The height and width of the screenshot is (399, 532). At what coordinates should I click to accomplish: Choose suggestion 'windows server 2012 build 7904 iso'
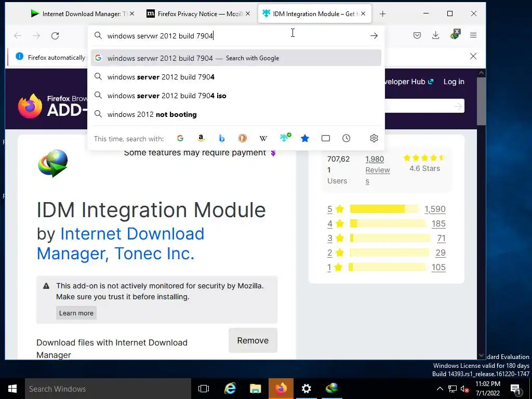pyautogui.click(x=236, y=96)
